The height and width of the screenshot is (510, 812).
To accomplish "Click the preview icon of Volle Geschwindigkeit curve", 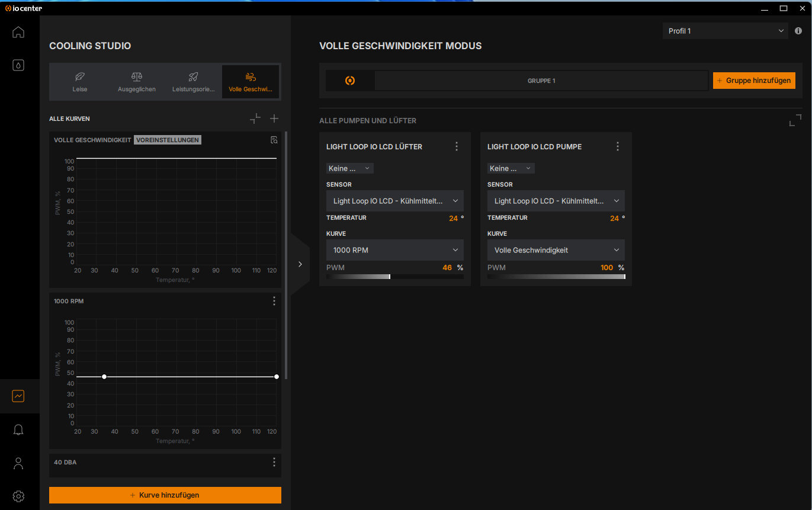I will [274, 140].
